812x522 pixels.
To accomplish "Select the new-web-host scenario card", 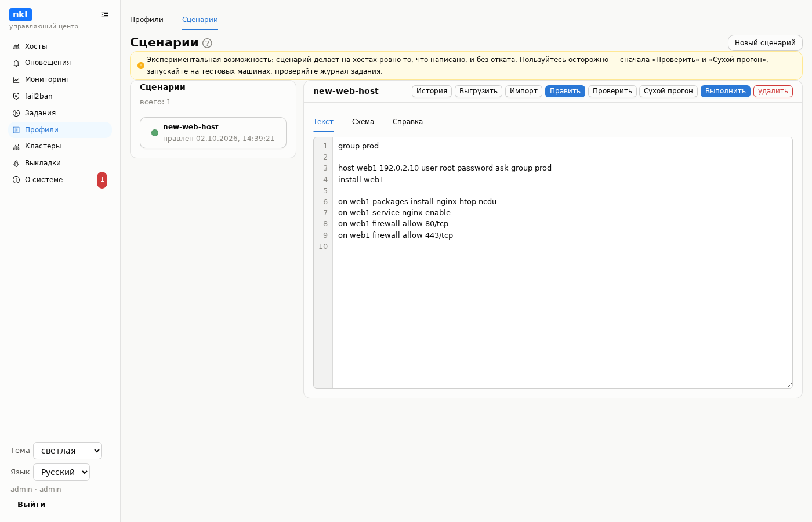I will [x=213, y=133].
